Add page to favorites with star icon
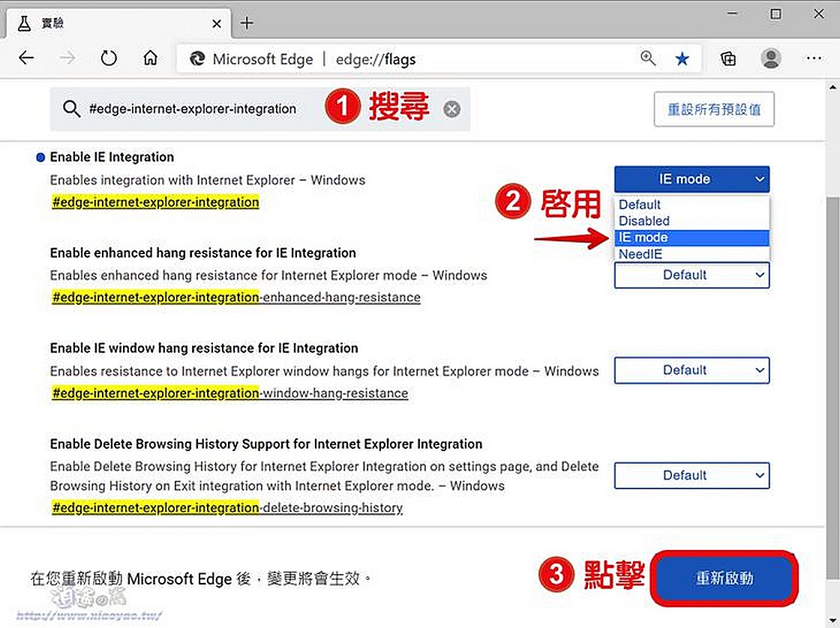840x628 pixels. [682, 58]
